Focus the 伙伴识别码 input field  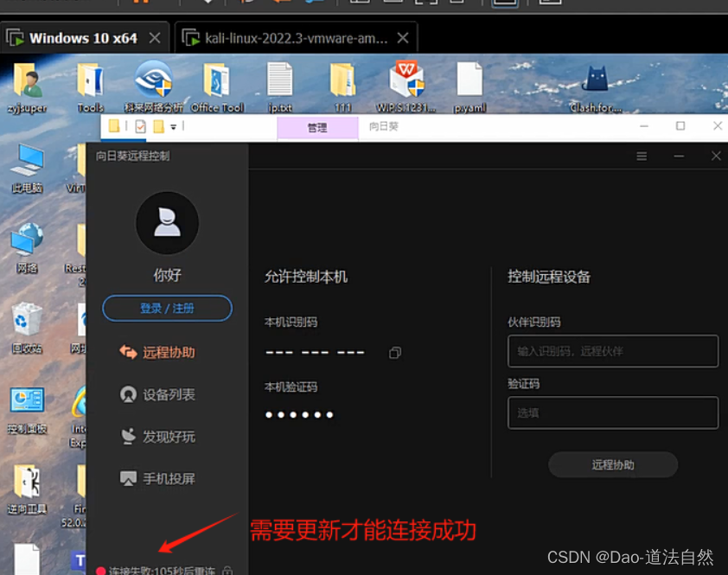coord(613,351)
